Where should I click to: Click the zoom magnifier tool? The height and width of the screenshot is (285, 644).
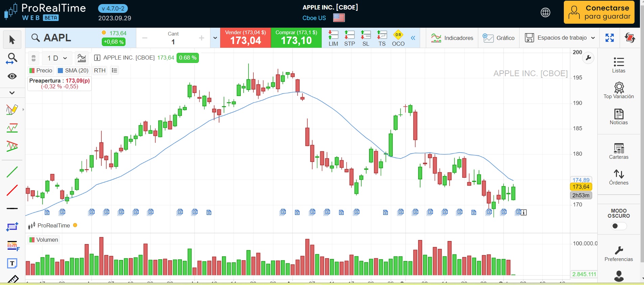(12, 59)
